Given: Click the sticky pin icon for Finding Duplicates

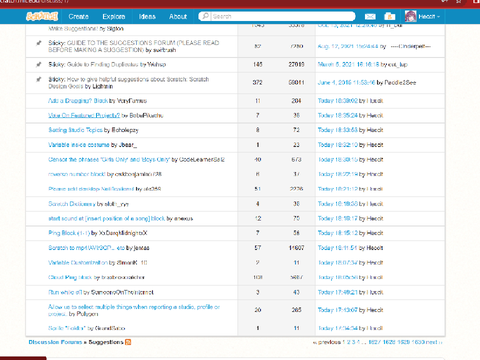Looking at the screenshot, I should click(39, 64).
